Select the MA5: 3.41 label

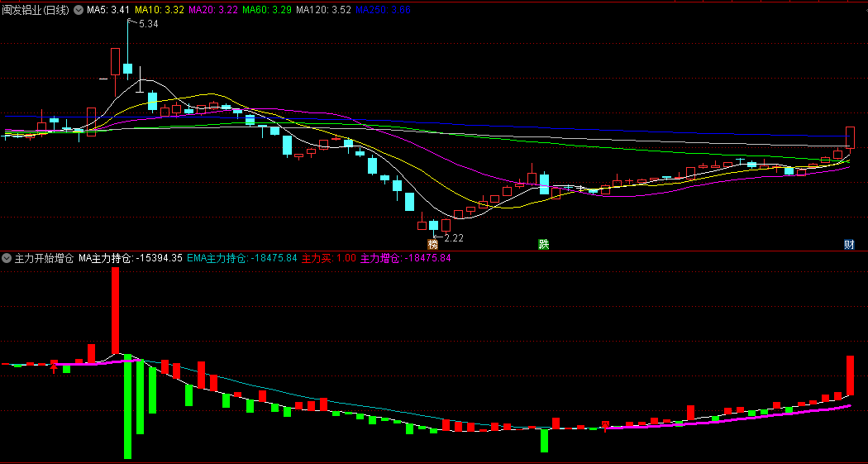108,10
